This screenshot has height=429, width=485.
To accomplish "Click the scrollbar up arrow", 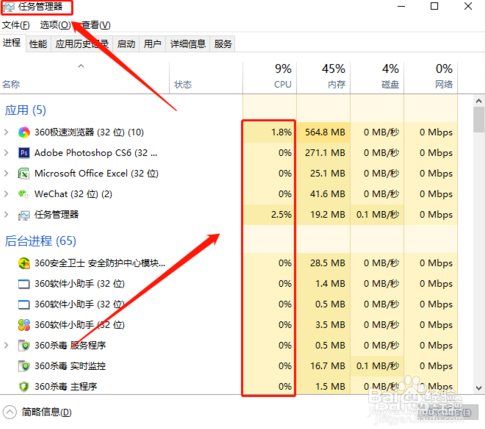I will coord(479,101).
